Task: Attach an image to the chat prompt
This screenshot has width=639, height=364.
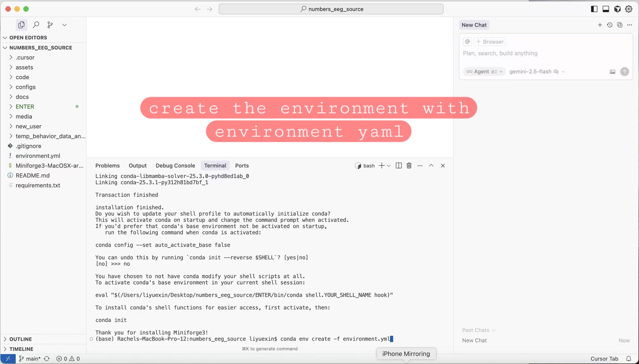Action: [x=612, y=71]
